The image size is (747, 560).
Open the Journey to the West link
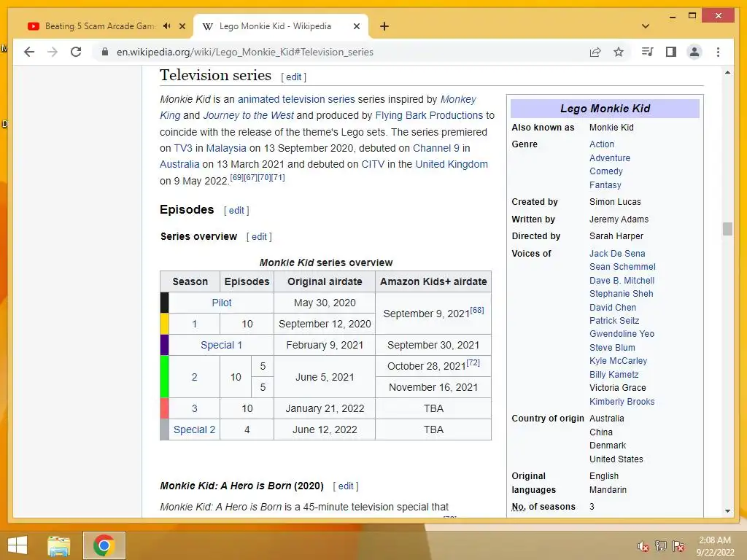[x=248, y=115]
